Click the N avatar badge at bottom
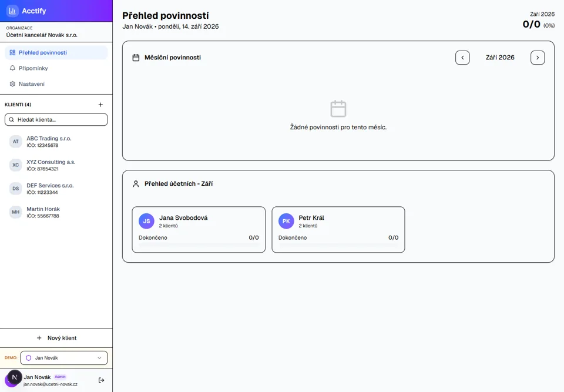564x392 pixels. [14, 377]
